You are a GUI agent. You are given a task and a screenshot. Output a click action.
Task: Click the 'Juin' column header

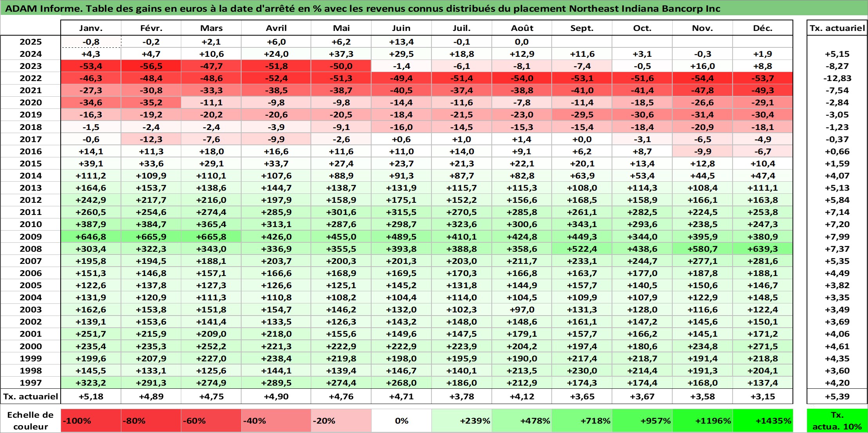click(401, 28)
